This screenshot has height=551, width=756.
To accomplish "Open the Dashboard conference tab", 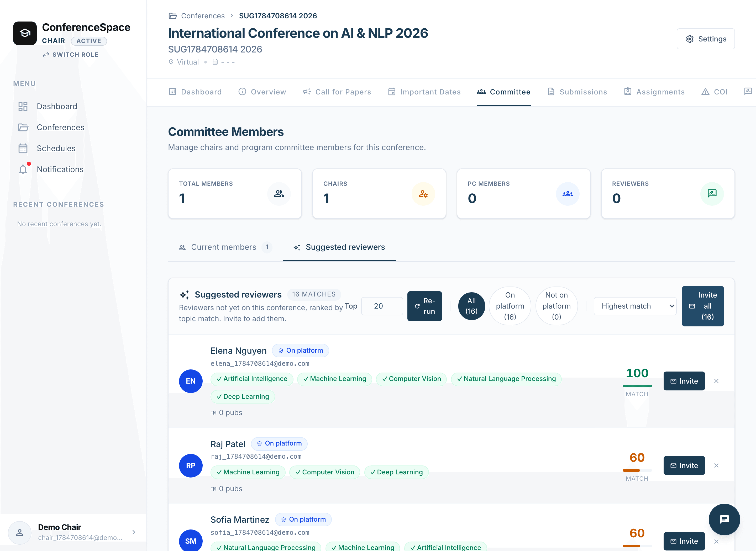I will (195, 92).
